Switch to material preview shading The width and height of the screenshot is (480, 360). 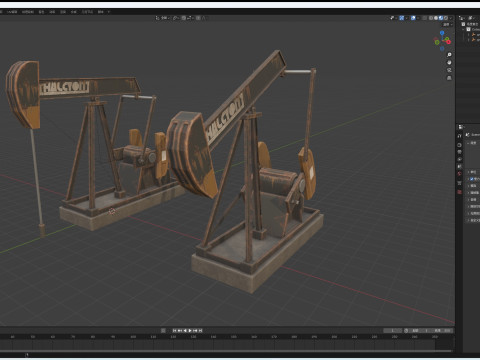pos(441,18)
